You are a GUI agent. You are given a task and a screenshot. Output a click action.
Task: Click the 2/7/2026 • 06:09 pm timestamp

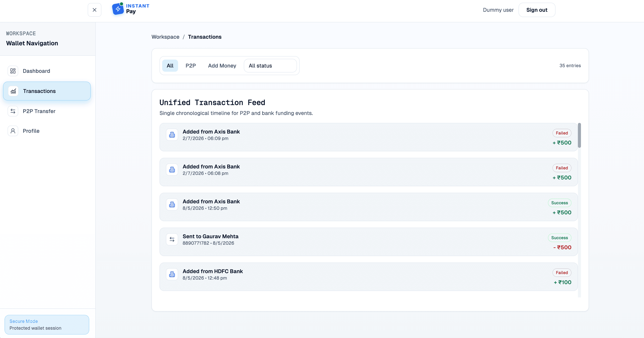(x=205, y=138)
